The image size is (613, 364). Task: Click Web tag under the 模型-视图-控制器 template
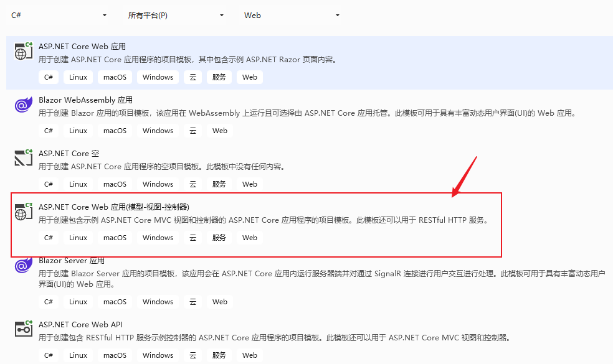pos(250,238)
